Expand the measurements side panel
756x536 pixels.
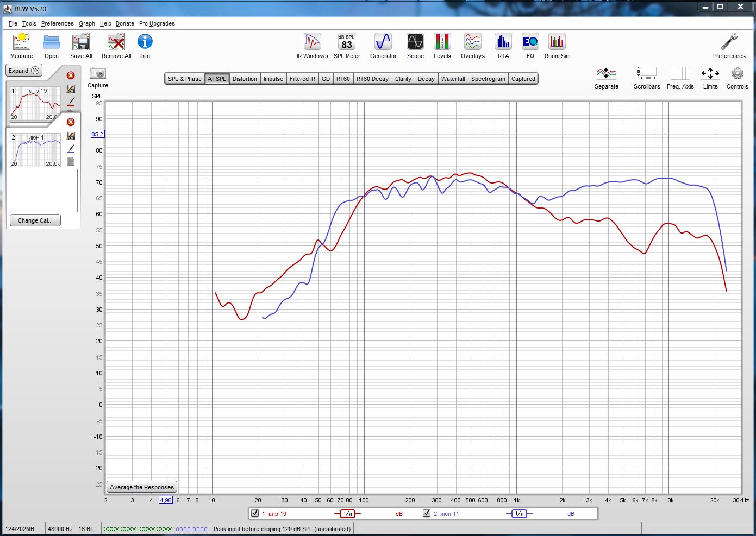pos(24,71)
